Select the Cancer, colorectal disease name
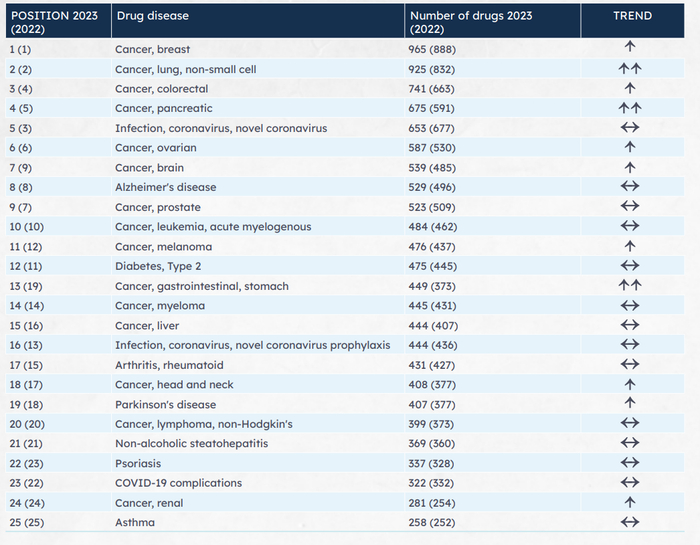Viewport: 700px width, 545px height. (162, 89)
